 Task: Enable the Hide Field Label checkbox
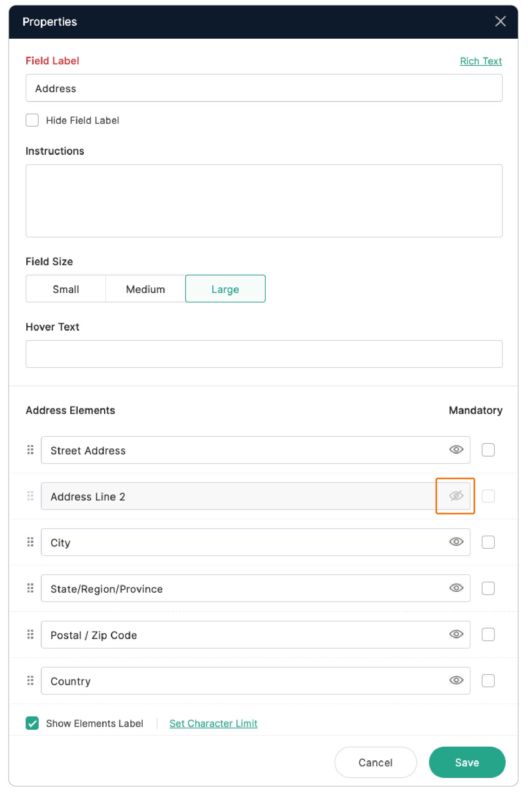pos(32,120)
